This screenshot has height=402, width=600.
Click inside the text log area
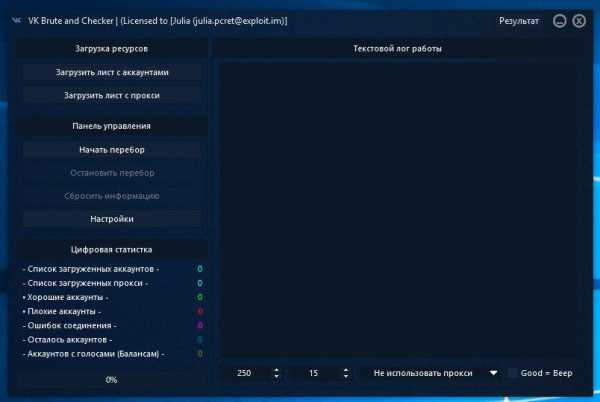click(398, 210)
